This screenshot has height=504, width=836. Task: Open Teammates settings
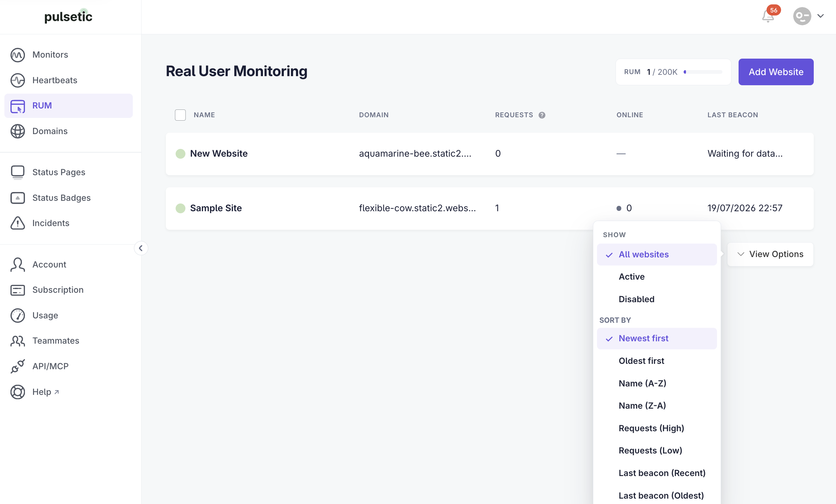56,341
